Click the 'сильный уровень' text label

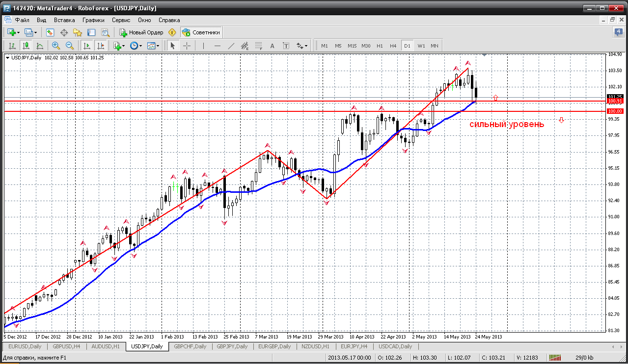507,124
